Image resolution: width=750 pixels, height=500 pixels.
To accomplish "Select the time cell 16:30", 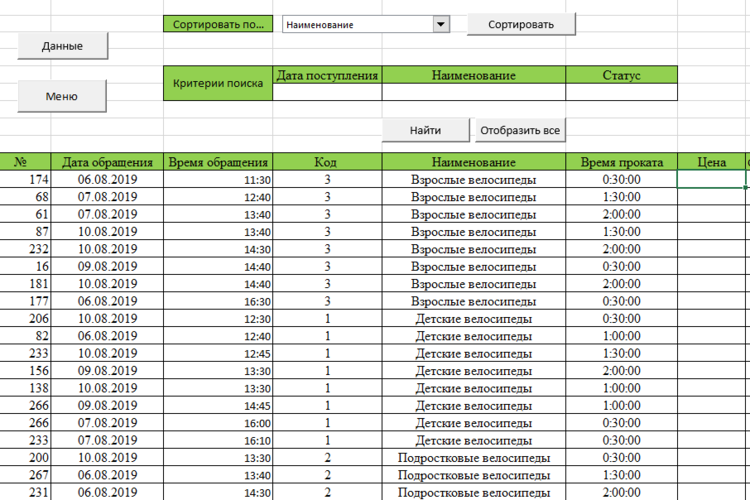I will [218, 301].
